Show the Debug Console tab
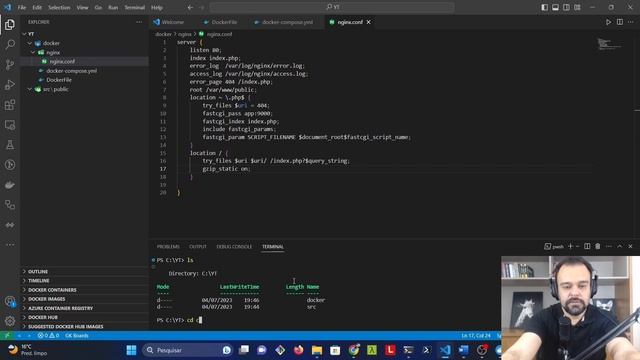The height and width of the screenshot is (360, 640). (x=234, y=247)
